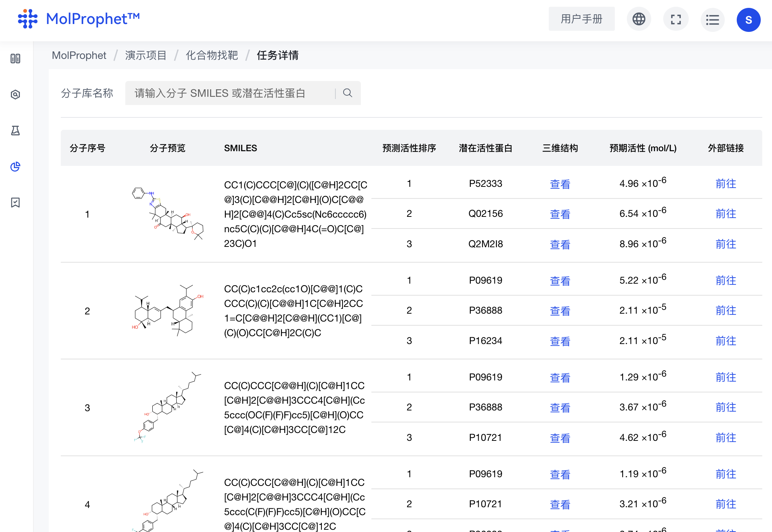The width and height of the screenshot is (772, 532).
Task: Open the first sidebar panels icon
Action: click(15, 59)
